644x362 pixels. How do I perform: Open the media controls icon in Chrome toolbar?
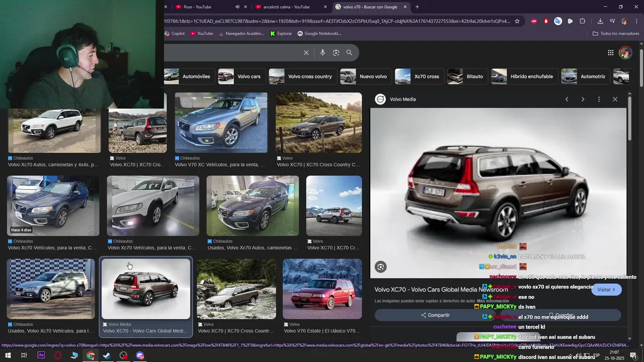coord(612,21)
